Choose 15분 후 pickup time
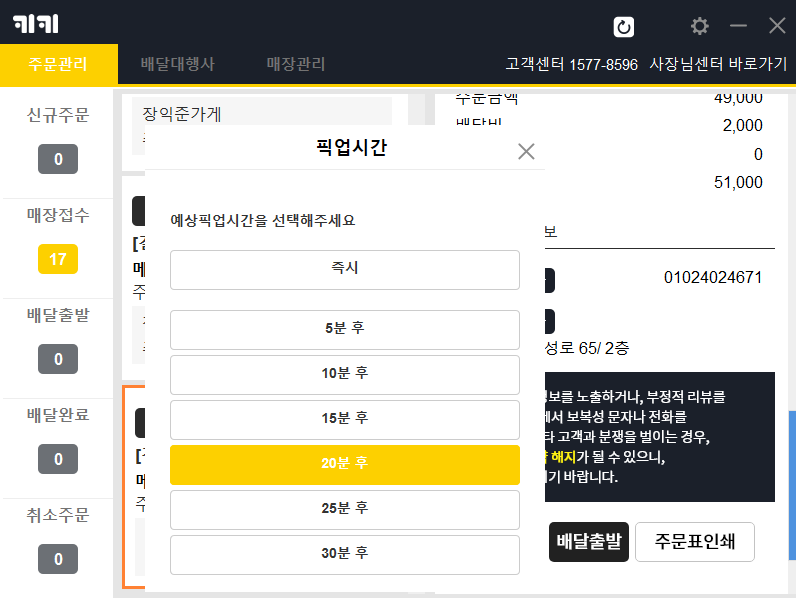Image resolution: width=796 pixels, height=598 pixels. click(x=345, y=420)
